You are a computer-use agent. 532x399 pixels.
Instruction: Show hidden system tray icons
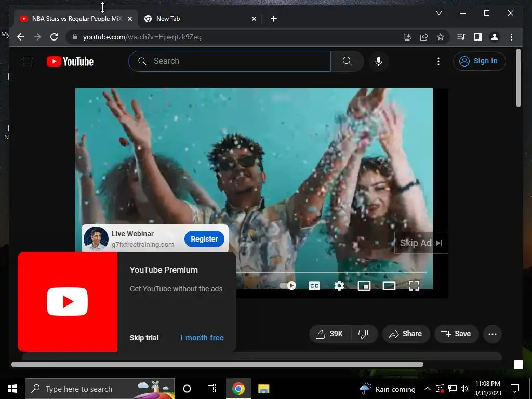(428, 389)
